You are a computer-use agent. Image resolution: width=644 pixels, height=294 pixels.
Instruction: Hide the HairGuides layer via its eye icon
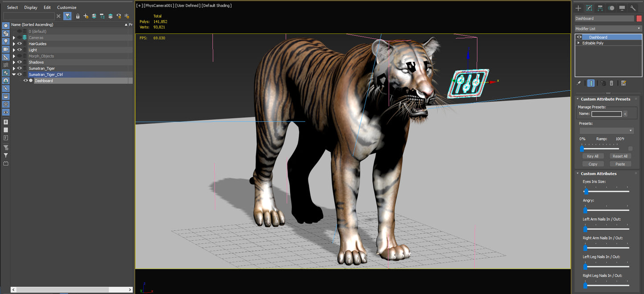coord(20,44)
